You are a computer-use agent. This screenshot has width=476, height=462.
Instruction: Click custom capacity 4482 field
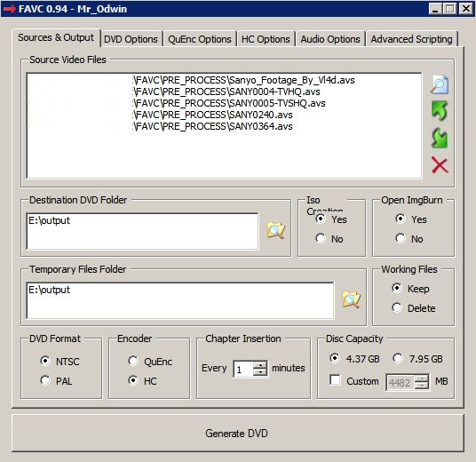click(x=401, y=383)
